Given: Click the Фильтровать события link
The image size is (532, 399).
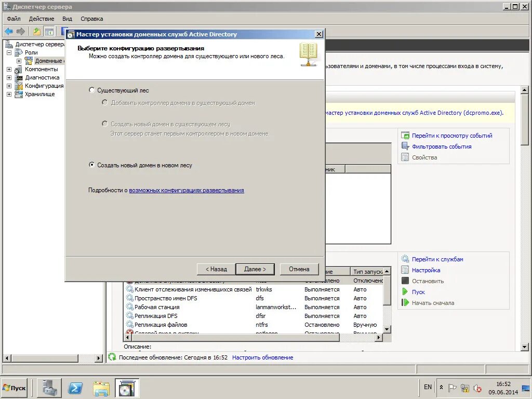Looking at the screenshot, I should tap(442, 147).
